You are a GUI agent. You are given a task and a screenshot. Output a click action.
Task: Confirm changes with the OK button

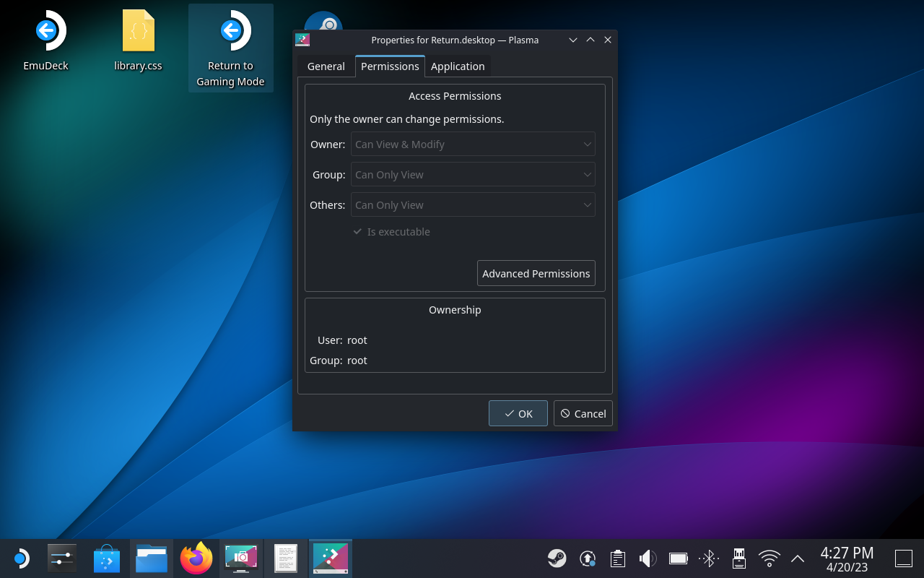click(x=518, y=413)
